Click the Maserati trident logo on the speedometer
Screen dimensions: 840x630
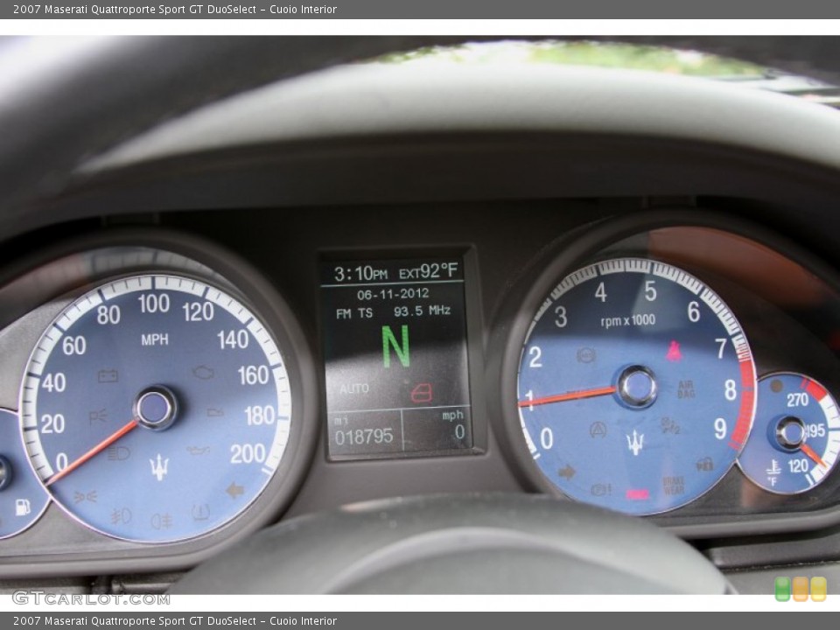click(x=159, y=466)
